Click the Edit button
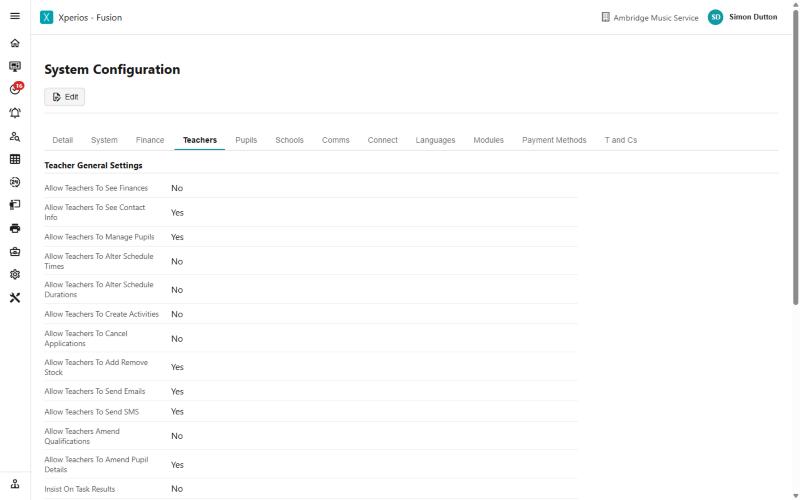This screenshot has width=800, height=500. coord(65,97)
